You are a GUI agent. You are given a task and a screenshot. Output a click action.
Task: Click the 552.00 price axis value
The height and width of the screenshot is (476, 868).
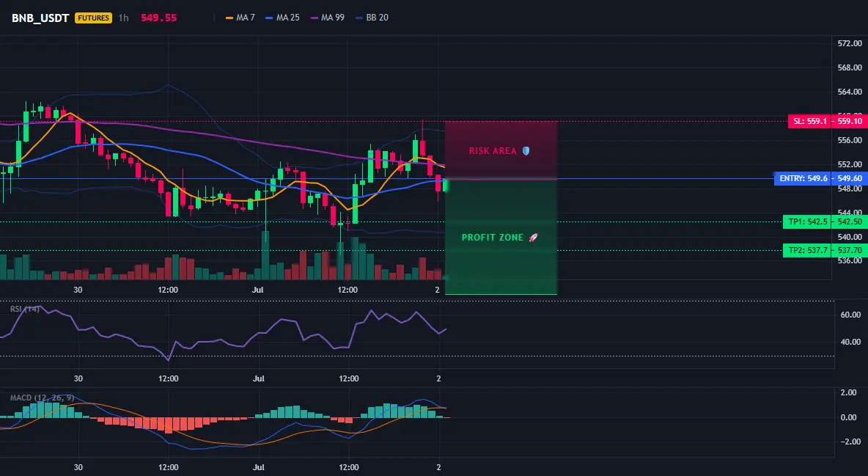[x=850, y=164]
